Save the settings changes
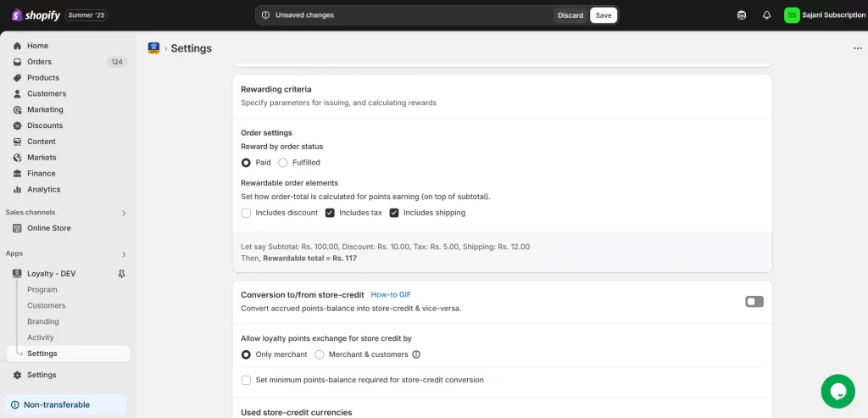868x418 pixels. pyautogui.click(x=604, y=15)
